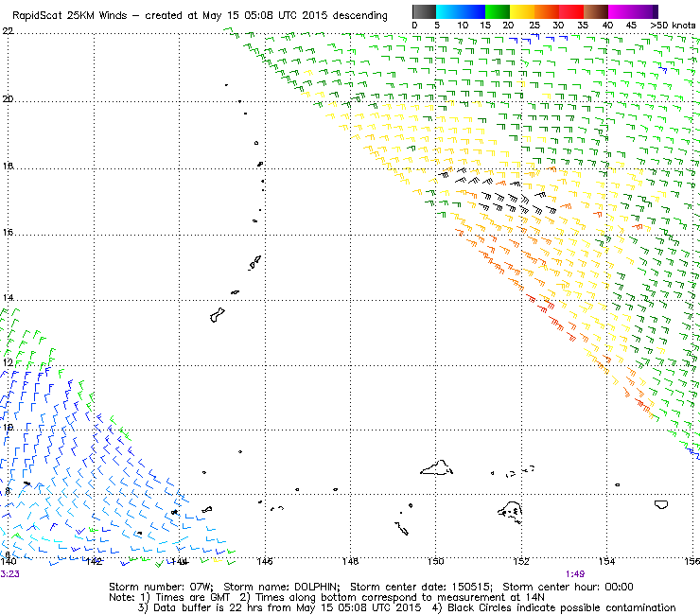This screenshot has width=700, height=615.
Task: Click the longitude label 154
Action: (606, 561)
